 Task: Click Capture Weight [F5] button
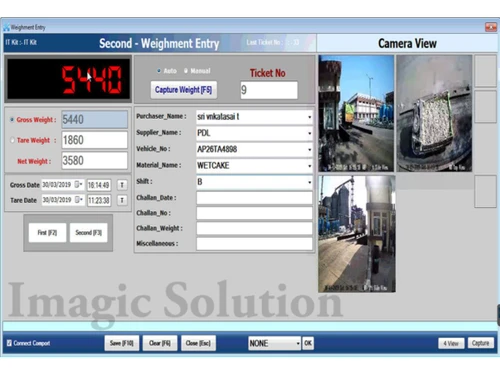tap(184, 90)
